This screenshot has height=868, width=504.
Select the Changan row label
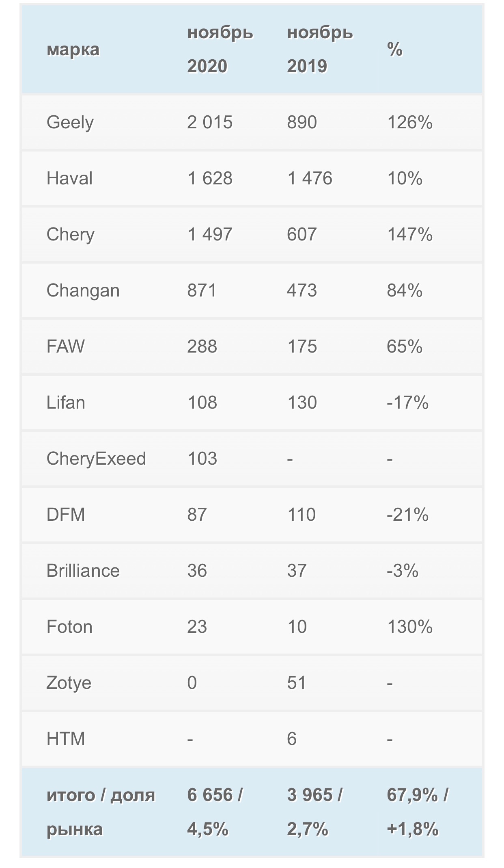83,290
